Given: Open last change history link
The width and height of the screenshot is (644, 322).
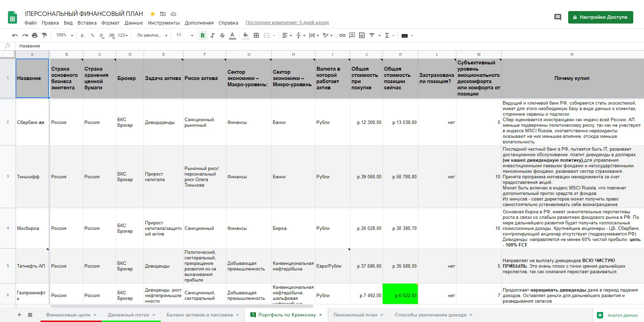Looking at the screenshot, I should click(x=287, y=23).
